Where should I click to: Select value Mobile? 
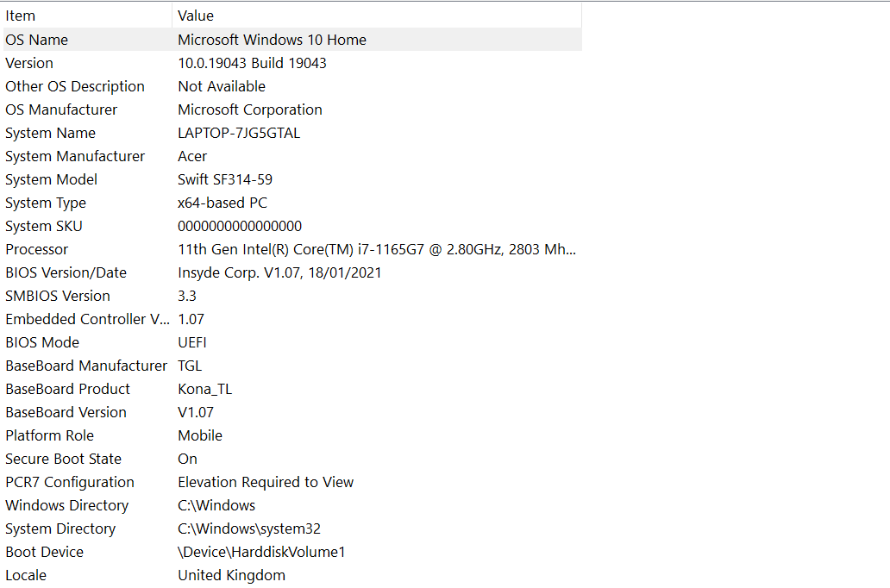coord(200,435)
